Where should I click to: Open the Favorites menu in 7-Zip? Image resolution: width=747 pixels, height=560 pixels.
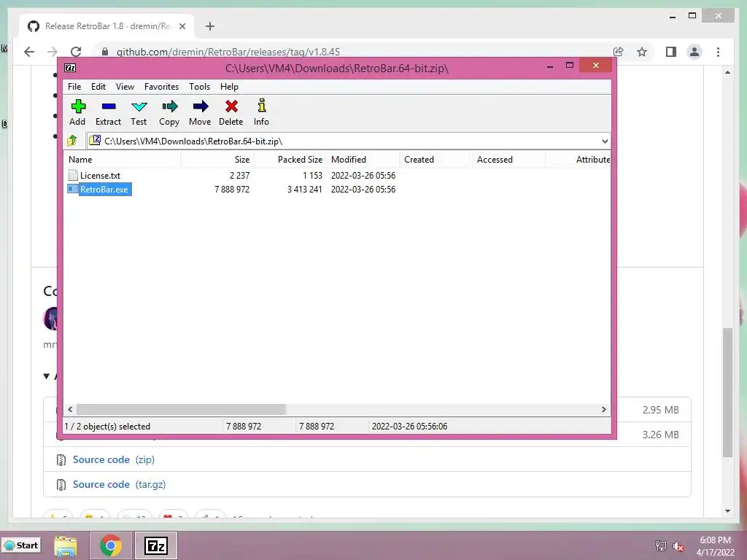pos(161,87)
